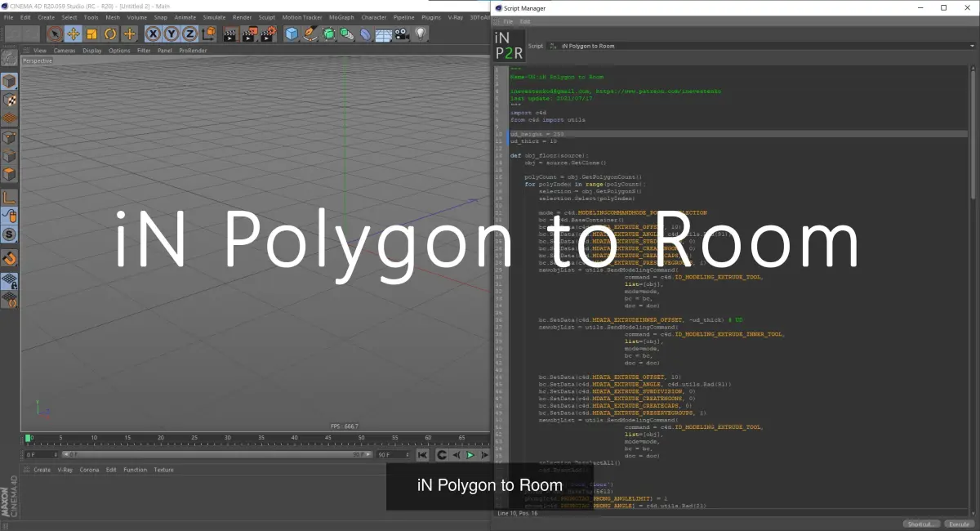Viewport: 980px width, 531px height.
Task: Click the 0 F start frame field
Action: pyautogui.click(x=41, y=454)
